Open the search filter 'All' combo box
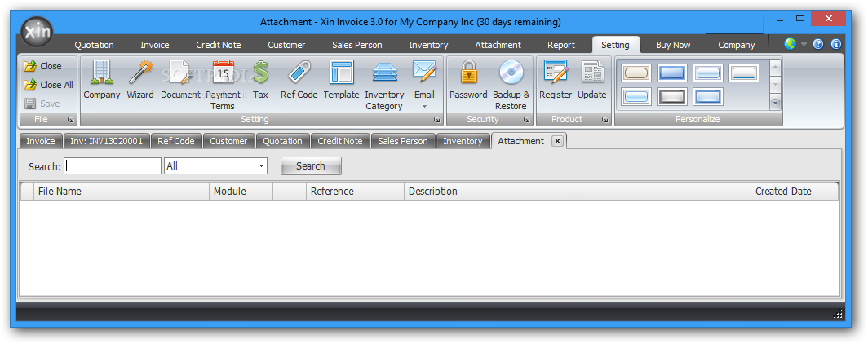 click(x=216, y=166)
